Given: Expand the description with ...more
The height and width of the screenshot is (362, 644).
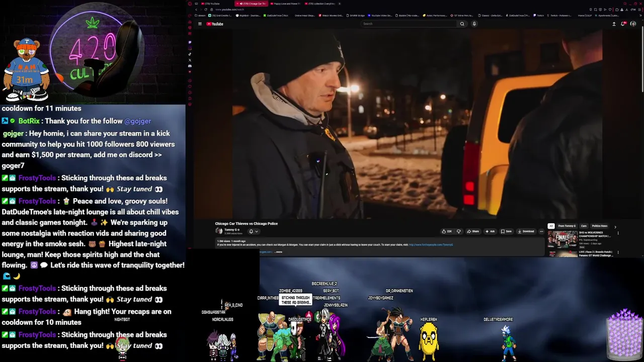Looking at the screenshot, I should [278, 252].
